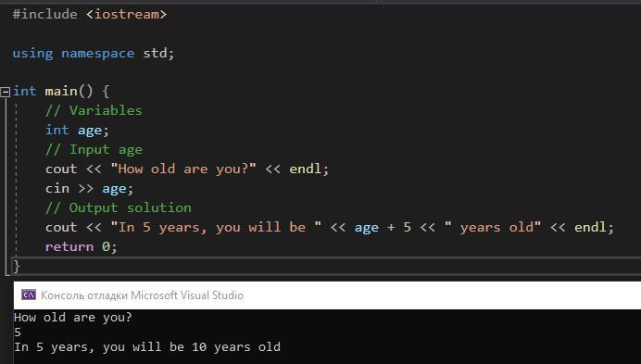641x364 pixels.
Task: Click the closing brace of main
Action: click(x=16, y=266)
